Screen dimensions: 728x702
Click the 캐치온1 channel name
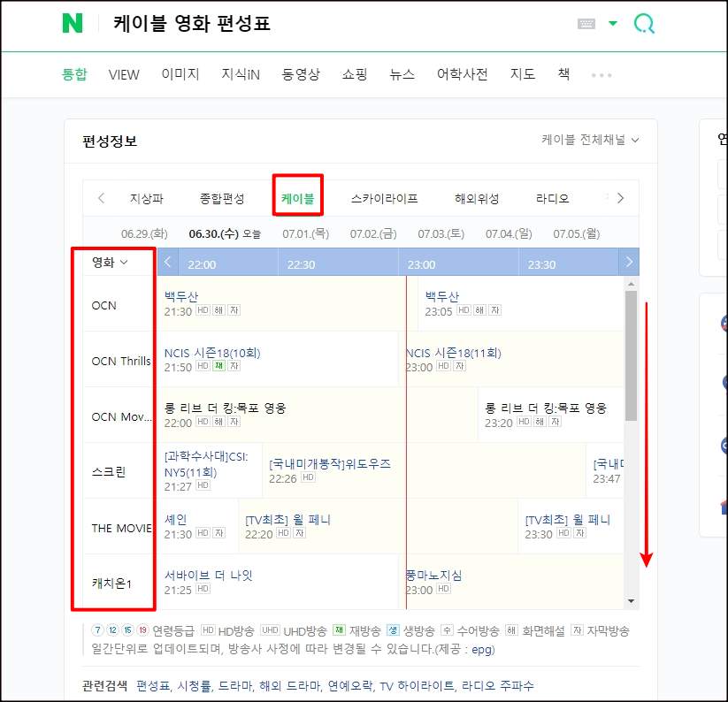click(111, 584)
